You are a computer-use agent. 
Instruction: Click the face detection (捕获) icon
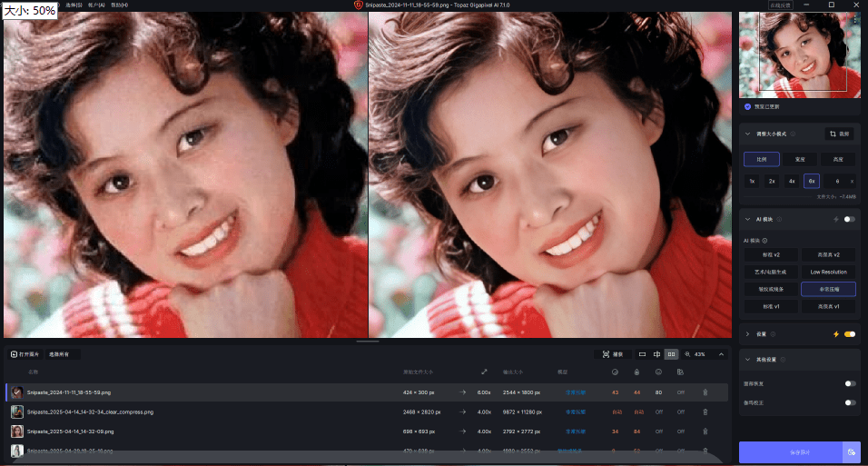[613, 354]
